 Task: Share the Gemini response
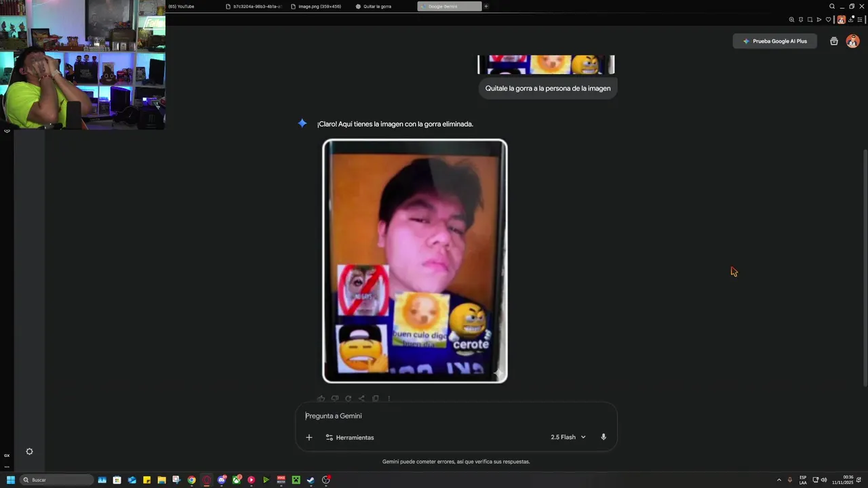(361, 399)
